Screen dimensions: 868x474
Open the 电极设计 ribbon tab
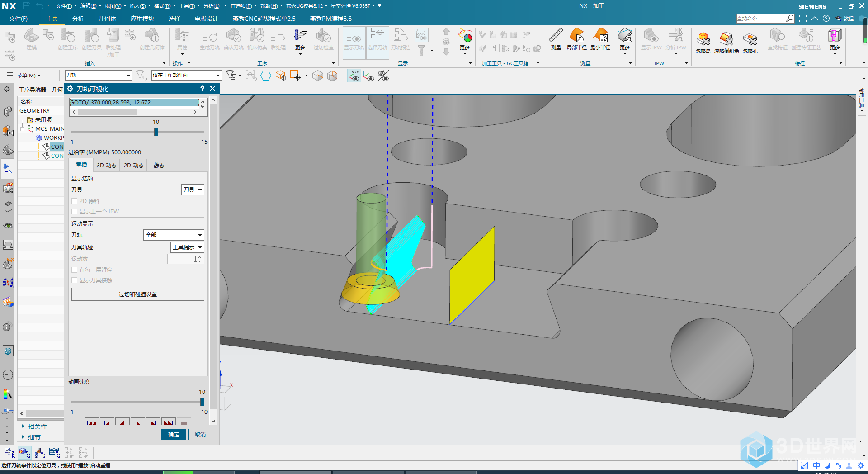(x=206, y=19)
